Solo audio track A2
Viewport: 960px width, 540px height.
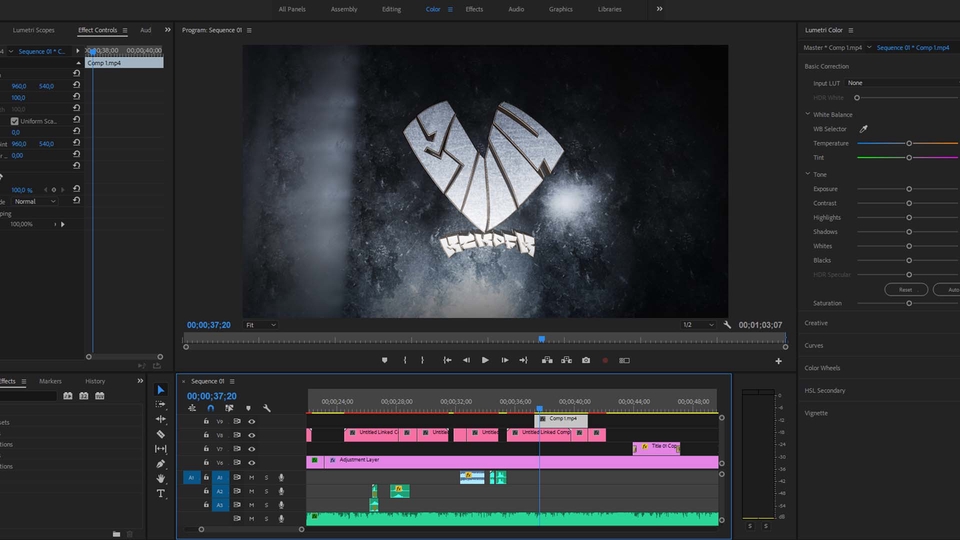[x=266, y=491]
